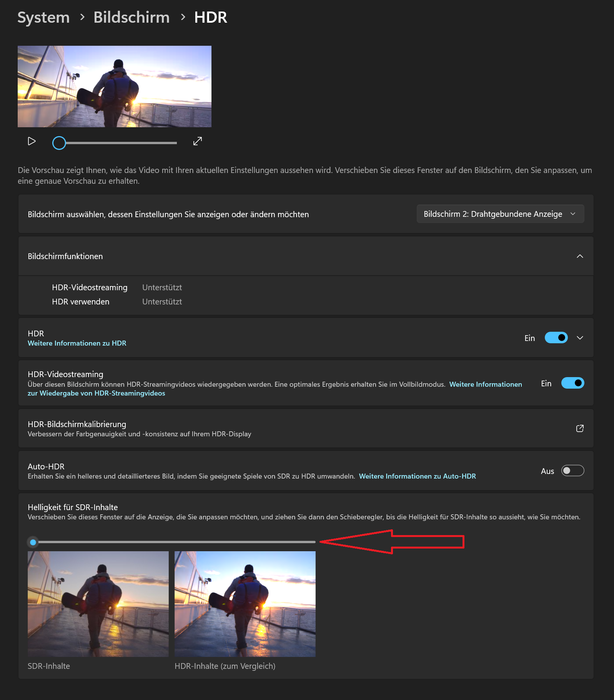Collapse the Bildschirmfunktionen section

[x=580, y=256]
